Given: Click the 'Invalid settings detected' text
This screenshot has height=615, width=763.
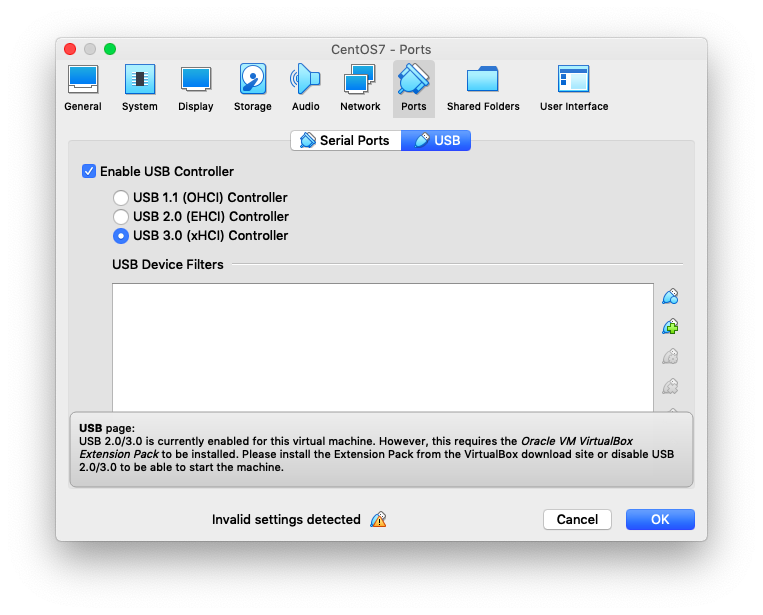Looking at the screenshot, I should 286,520.
